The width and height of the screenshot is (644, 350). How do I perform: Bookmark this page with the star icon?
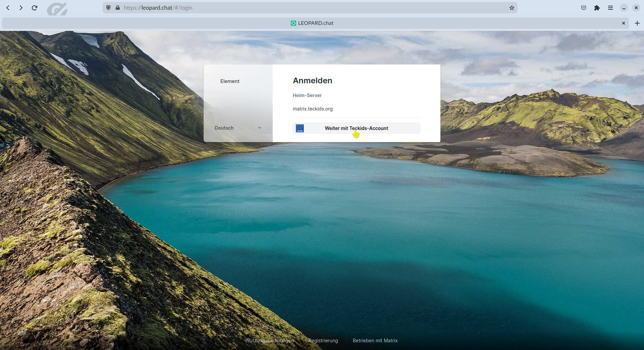point(512,8)
